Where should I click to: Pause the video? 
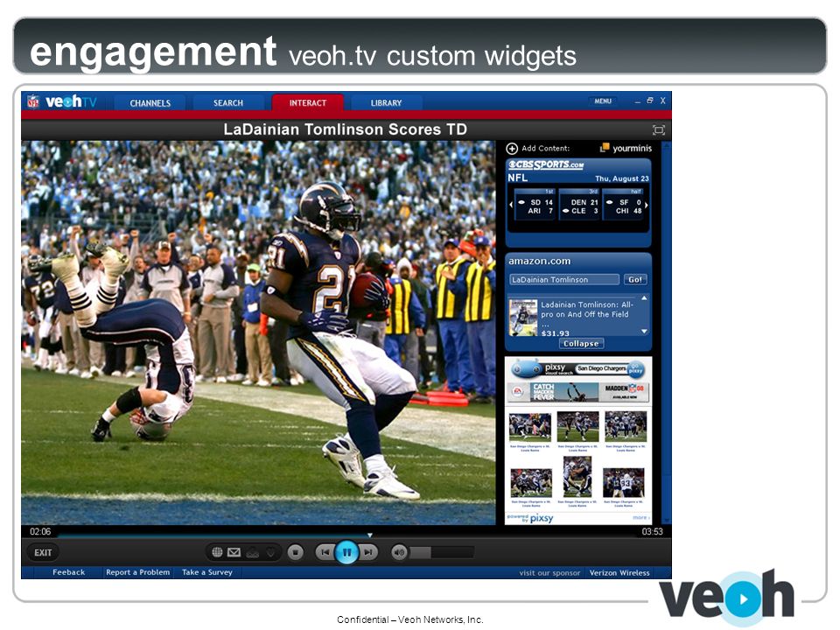346,552
